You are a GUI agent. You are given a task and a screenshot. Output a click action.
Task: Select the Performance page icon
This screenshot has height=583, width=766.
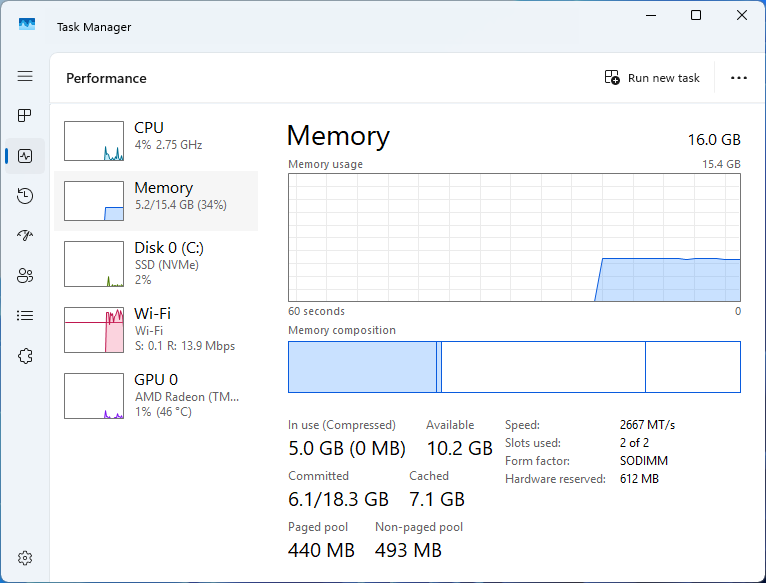[25, 156]
